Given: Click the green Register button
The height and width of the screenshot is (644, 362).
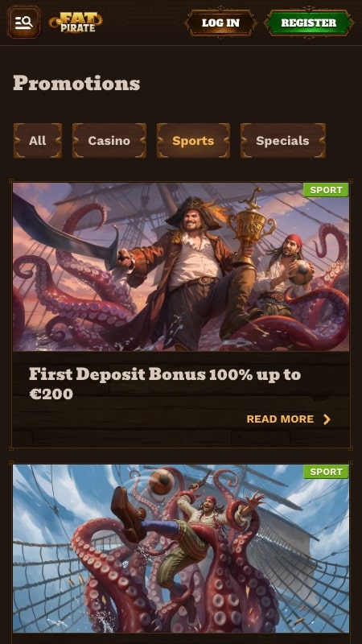Looking at the screenshot, I should 308,23.
